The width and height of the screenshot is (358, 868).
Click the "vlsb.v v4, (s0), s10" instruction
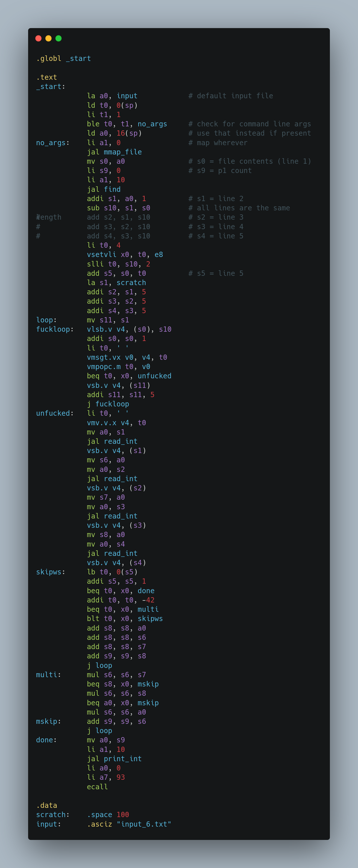coord(129,329)
